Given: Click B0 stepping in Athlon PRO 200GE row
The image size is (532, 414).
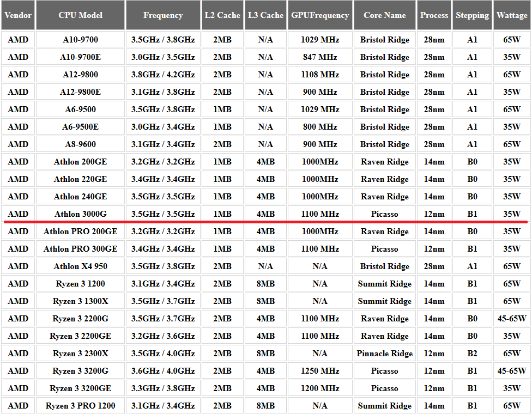Looking at the screenshot, I should coord(472,232).
